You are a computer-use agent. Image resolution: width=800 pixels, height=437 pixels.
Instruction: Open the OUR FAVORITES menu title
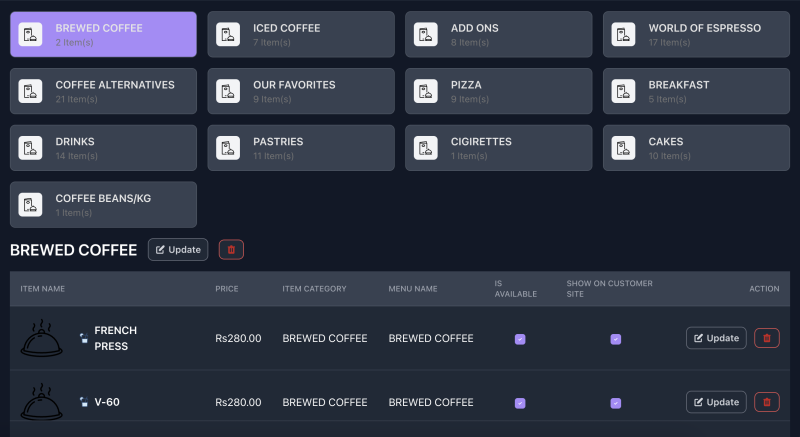[x=294, y=85]
